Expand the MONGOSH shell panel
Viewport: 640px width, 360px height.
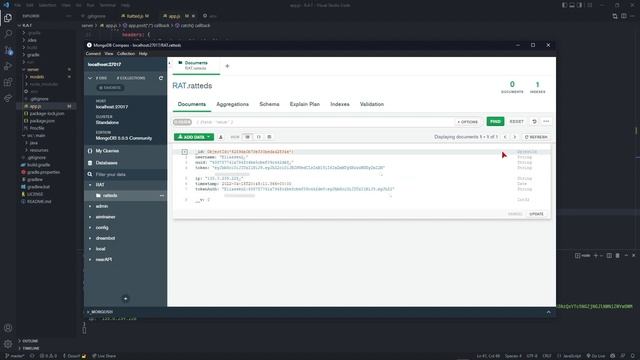coord(549,312)
